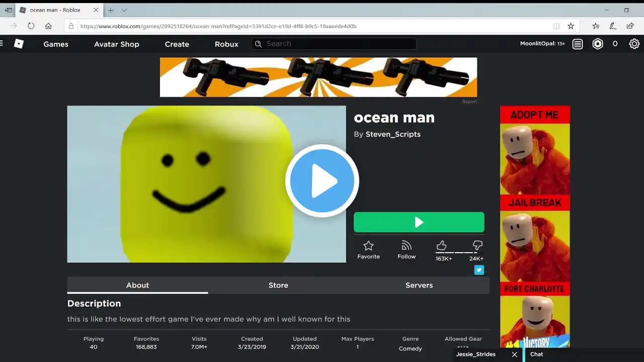Open the Steven_Scripts creator profile
The height and width of the screenshot is (362, 644).
click(393, 134)
